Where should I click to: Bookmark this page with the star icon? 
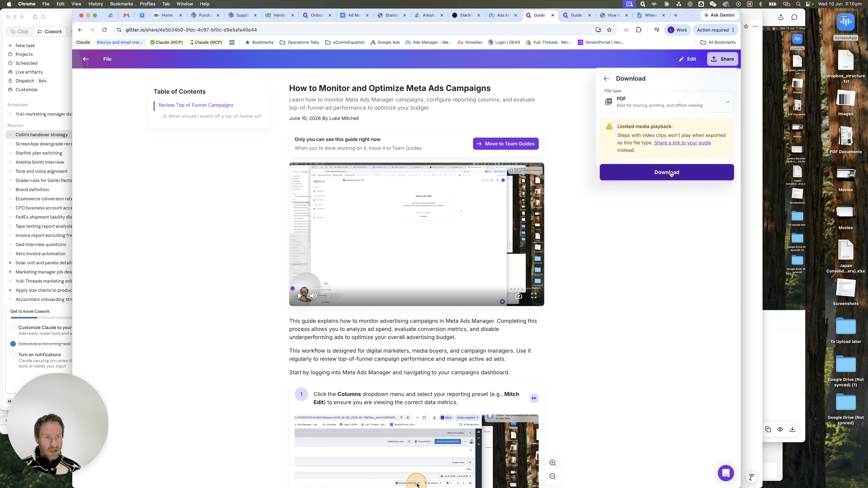[x=609, y=30]
